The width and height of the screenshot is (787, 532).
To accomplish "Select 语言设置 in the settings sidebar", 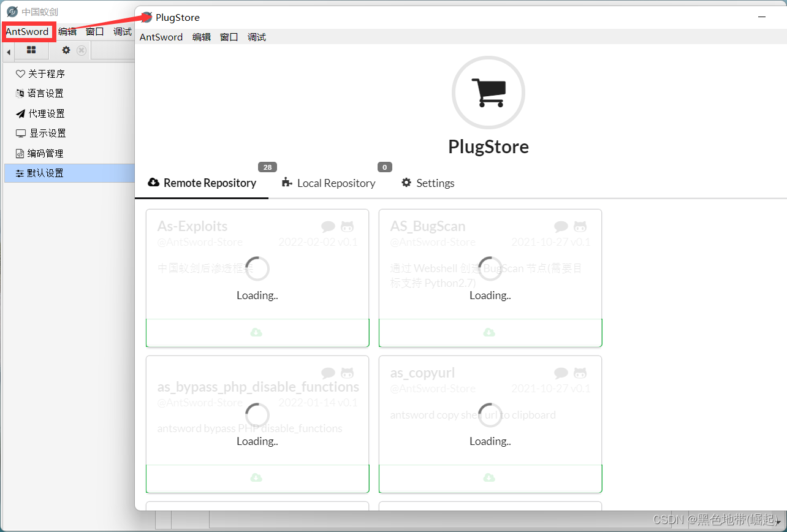I will [x=69, y=93].
